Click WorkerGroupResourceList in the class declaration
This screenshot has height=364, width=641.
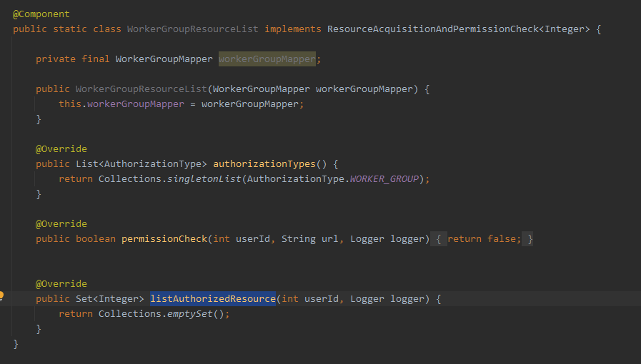(x=192, y=29)
